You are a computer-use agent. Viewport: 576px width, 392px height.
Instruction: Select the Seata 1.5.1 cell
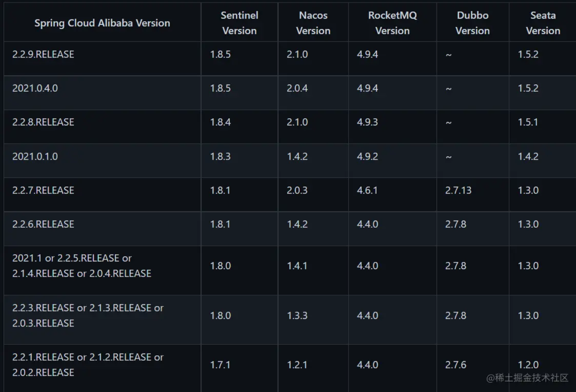pos(528,122)
